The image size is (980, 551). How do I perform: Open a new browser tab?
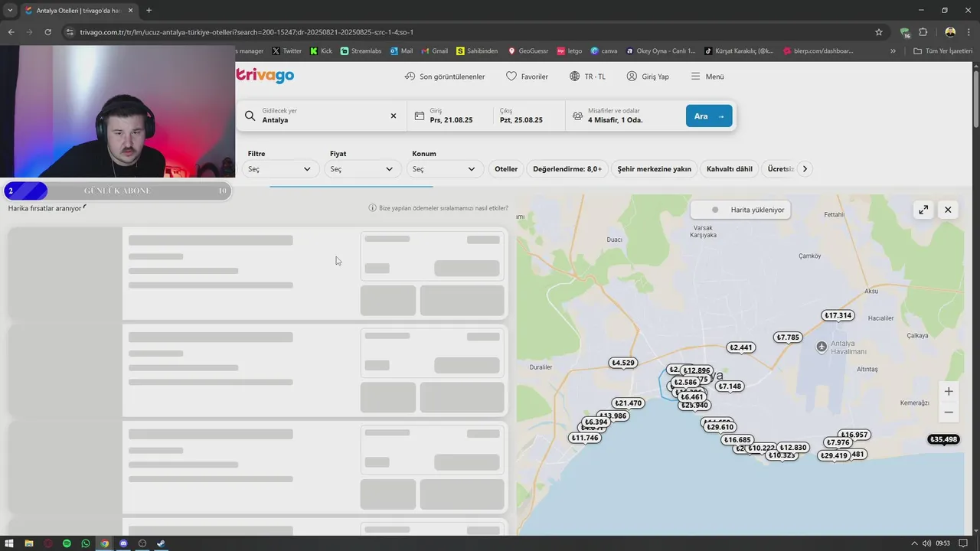tap(149, 11)
